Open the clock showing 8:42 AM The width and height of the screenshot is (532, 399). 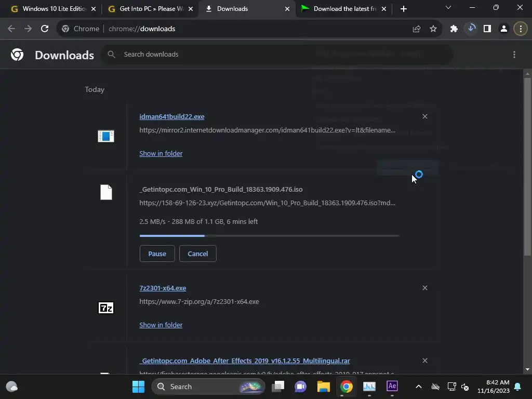tap(494, 387)
